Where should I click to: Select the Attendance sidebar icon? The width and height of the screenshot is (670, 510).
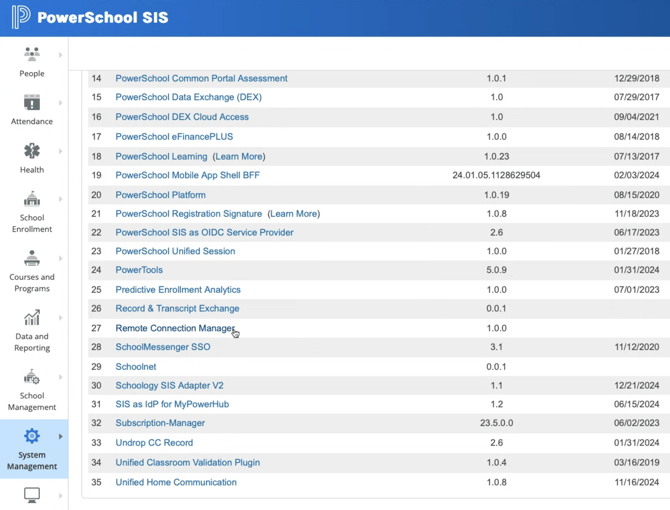click(x=32, y=103)
